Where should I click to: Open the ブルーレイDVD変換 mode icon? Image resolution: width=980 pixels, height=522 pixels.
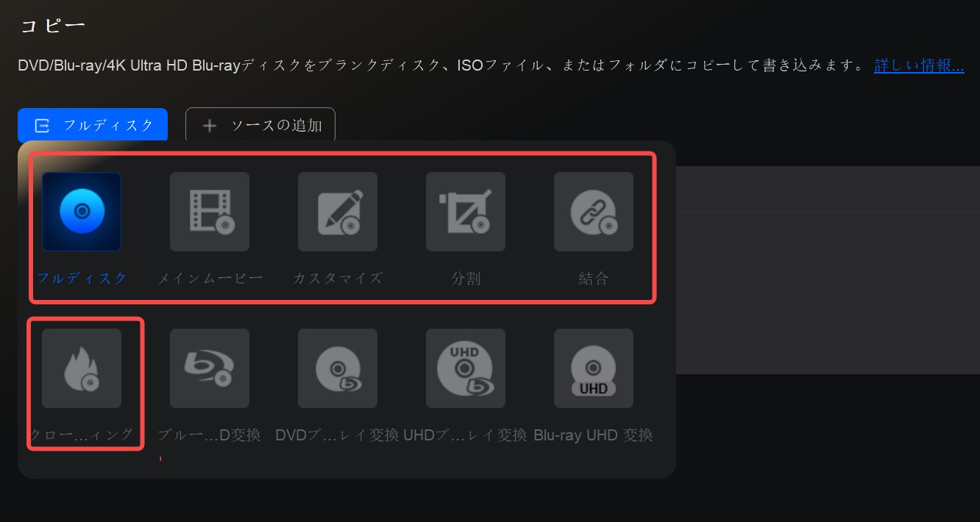click(210, 368)
